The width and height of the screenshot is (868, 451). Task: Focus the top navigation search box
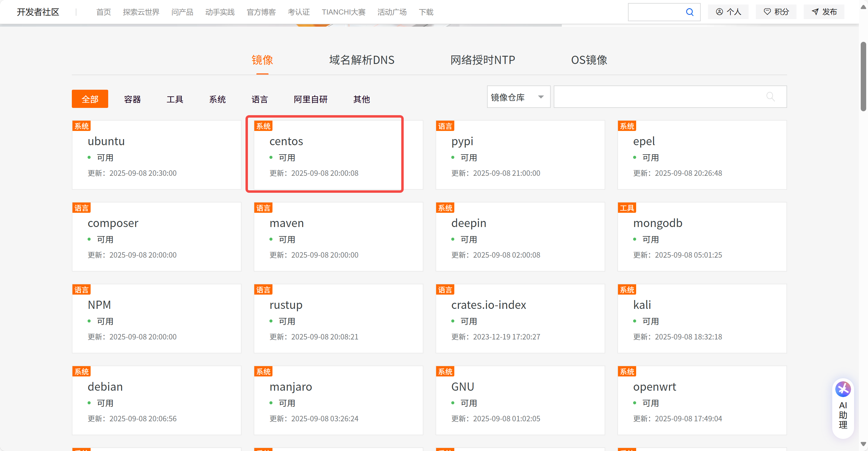pos(664,12)
